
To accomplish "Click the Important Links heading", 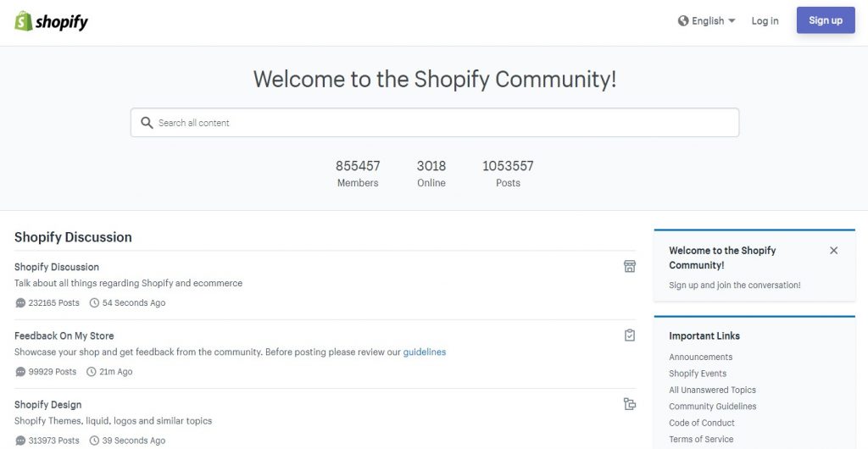I will [704, 335].
